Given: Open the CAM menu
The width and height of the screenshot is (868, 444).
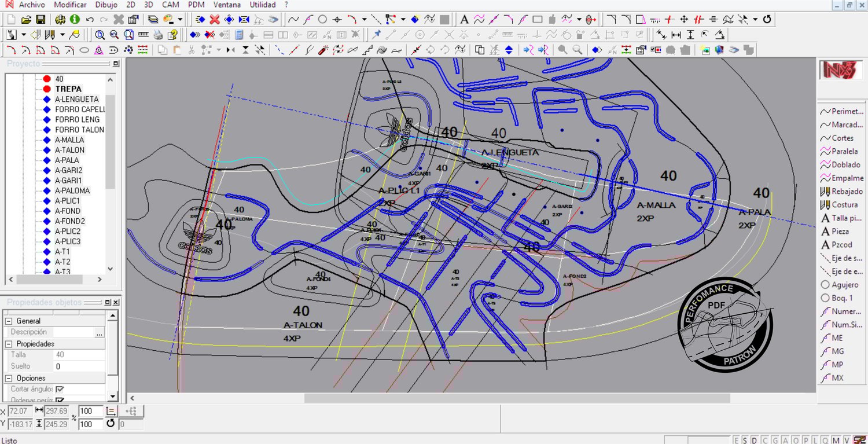Looking at the screenshot, I should click(x=171, y=5).
